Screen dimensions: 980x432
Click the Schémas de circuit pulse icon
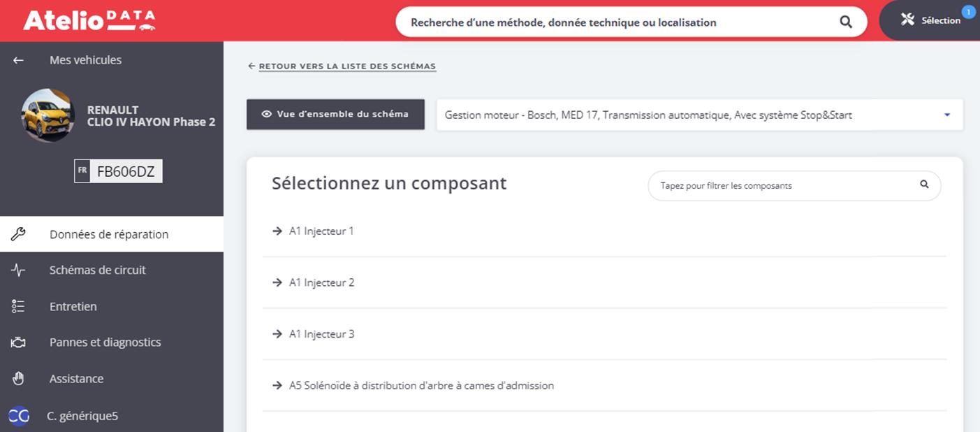click(19, 271)
